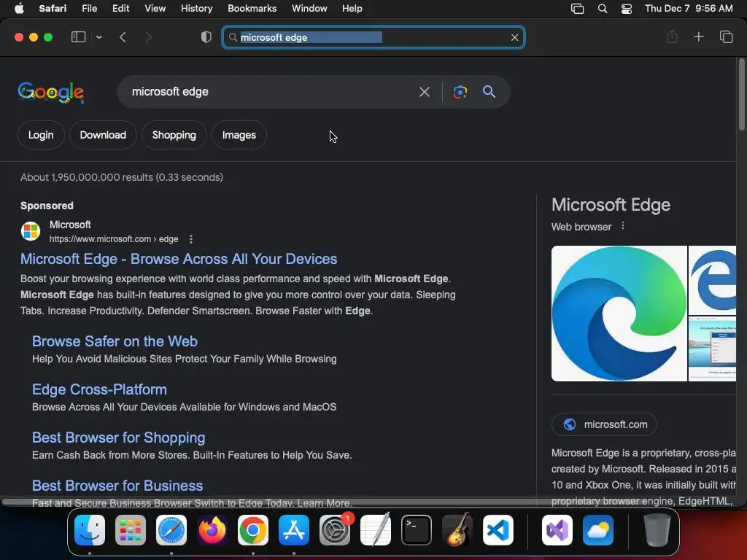
Task: Open Edge Cross-Platform link
Action: pyautogui.click(x=99, y=389)
